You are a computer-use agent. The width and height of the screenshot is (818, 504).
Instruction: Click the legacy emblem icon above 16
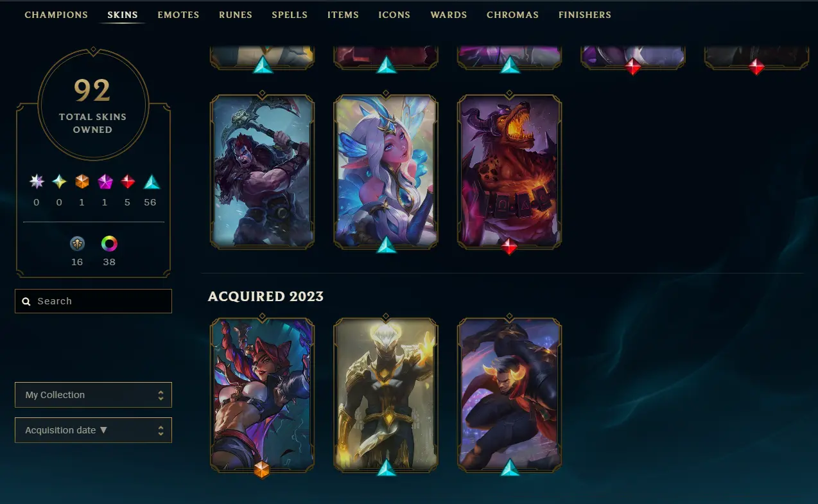click(x=77, y=244)
